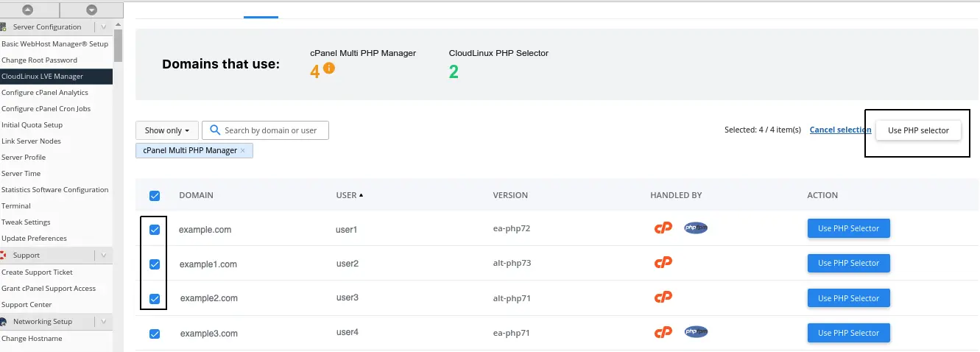Viewport: 980px width, 352px height.
Task: Click cPanel logo icon in example.com row
Action: (663, 228)
